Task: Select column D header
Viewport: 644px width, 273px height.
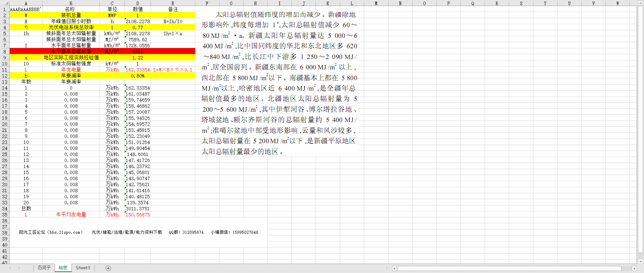Action: coord(138,3)
